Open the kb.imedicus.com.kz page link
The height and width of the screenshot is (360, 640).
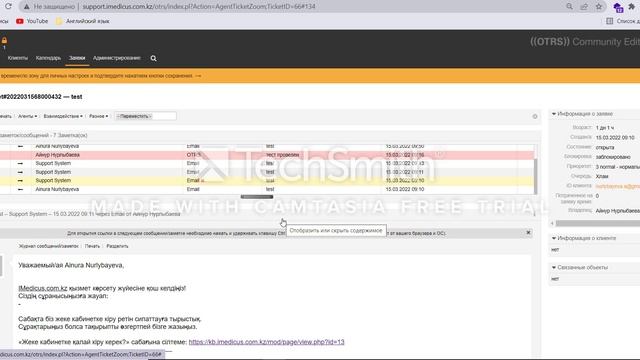click(267, 342)
